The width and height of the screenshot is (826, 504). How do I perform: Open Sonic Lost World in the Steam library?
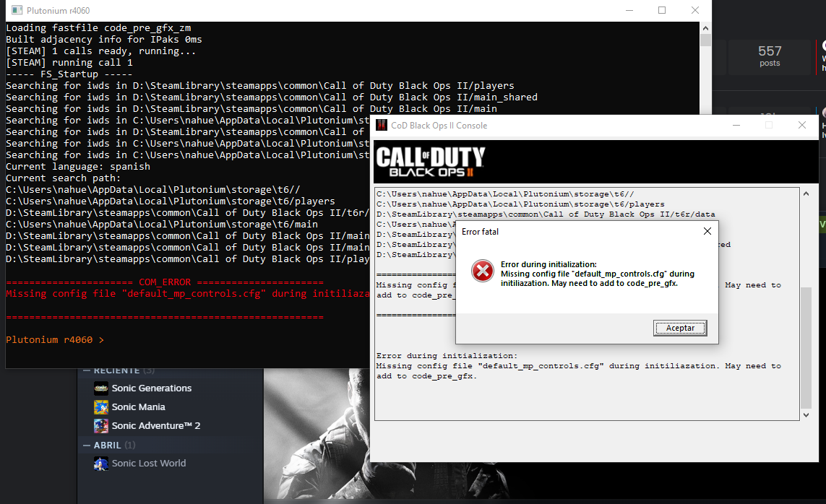tap(149, 464)
